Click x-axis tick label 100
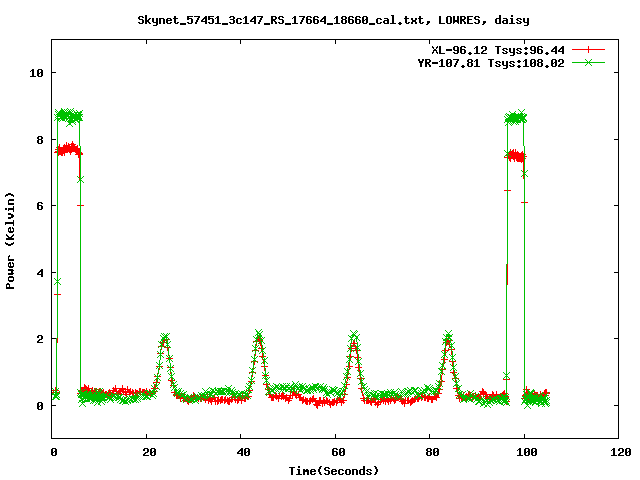The image size is (640, 480). (x=527, y=452)
